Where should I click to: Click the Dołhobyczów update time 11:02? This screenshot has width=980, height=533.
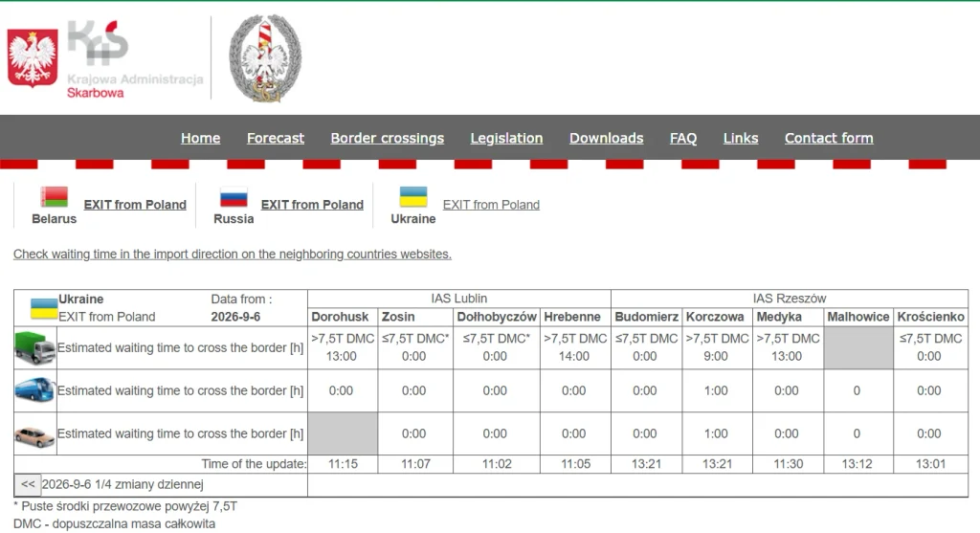coord(497,464)
